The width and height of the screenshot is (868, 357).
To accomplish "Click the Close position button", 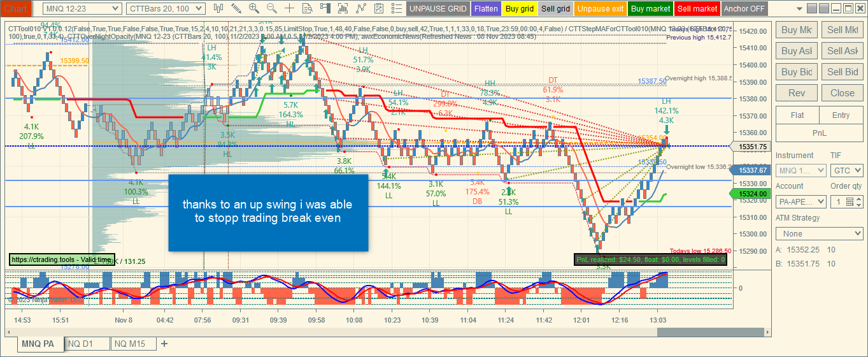I will click(x=843, y=93).
